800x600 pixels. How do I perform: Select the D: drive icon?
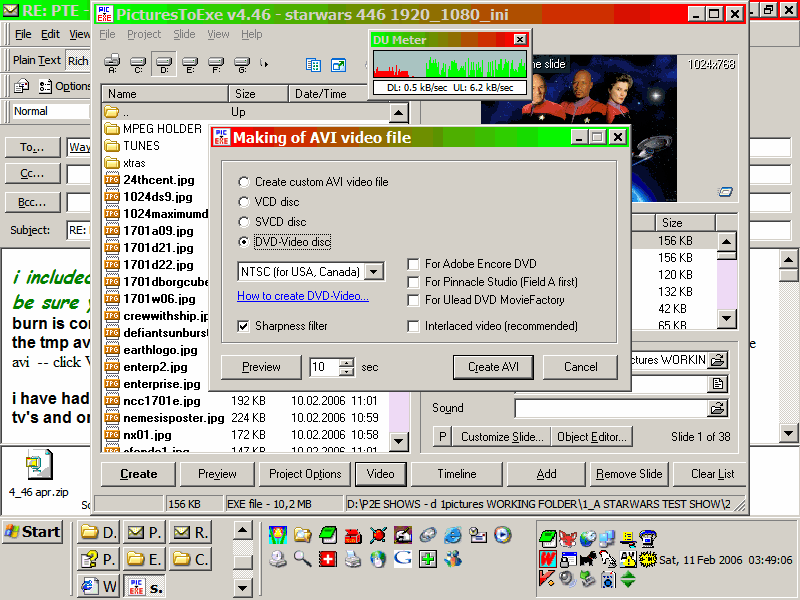164,65
